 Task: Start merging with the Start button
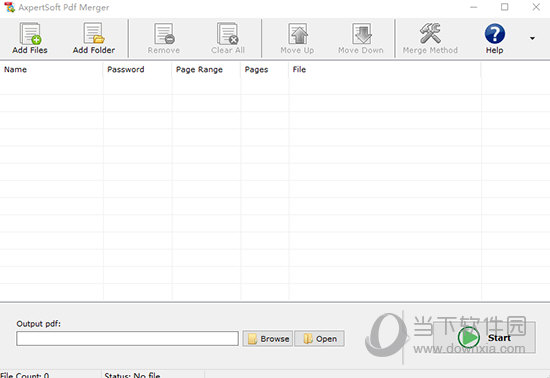(484, 337)
